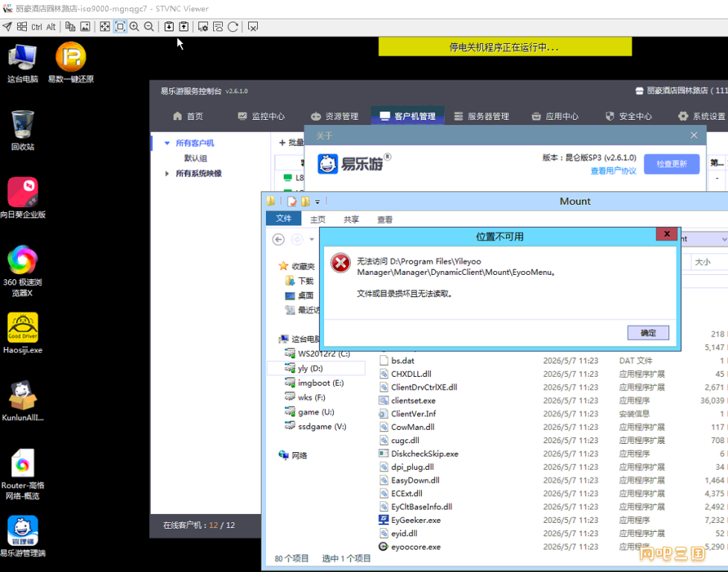Close the 位置不可用 error dialog with X

coord(667,234)
